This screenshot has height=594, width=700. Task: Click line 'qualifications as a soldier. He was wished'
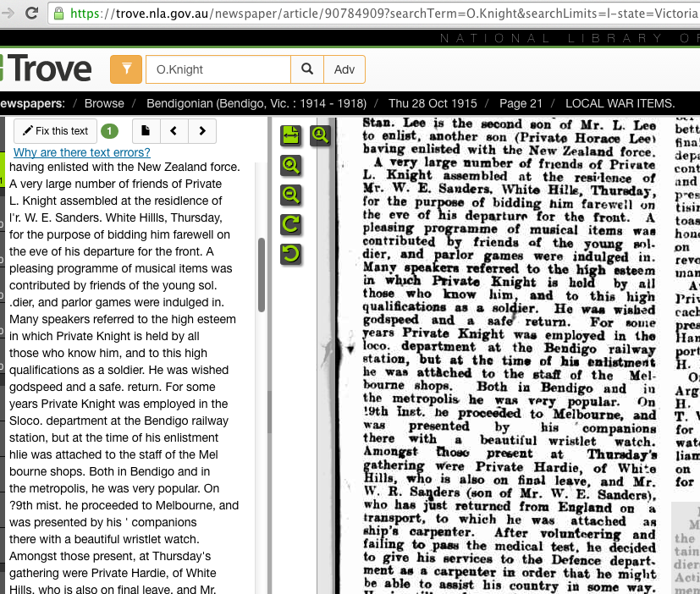click(x=119, y=371)
